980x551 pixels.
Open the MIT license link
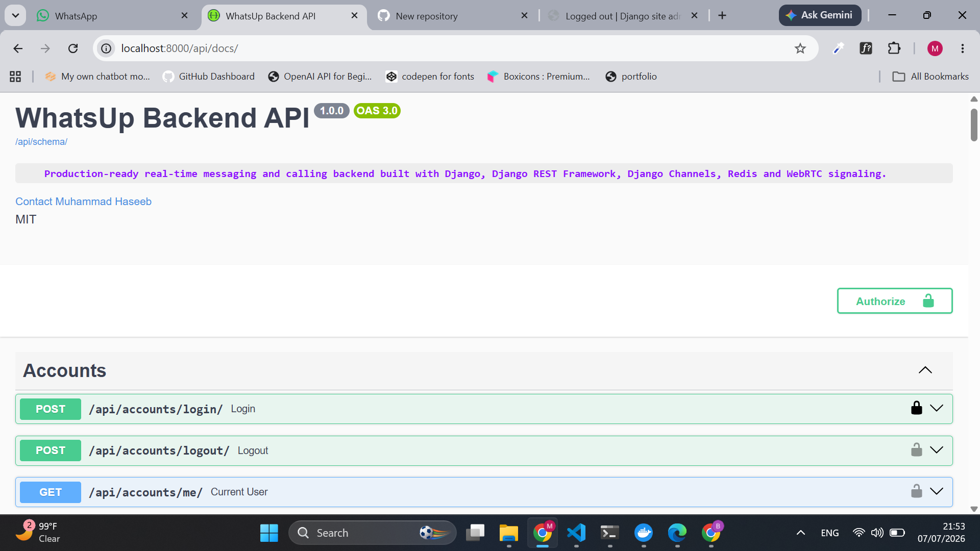pyautogui.click(x=26, y=219)
